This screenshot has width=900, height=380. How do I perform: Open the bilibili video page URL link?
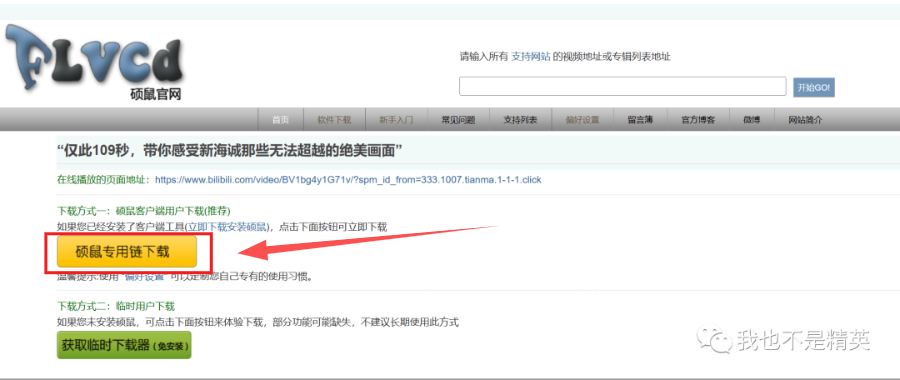[348, 180]
